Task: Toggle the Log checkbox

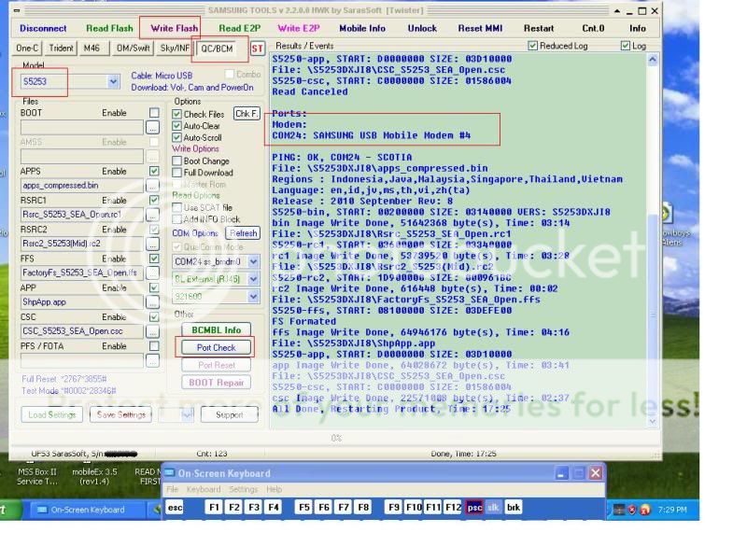Action: pyautogui.click(x=626, y=46)
